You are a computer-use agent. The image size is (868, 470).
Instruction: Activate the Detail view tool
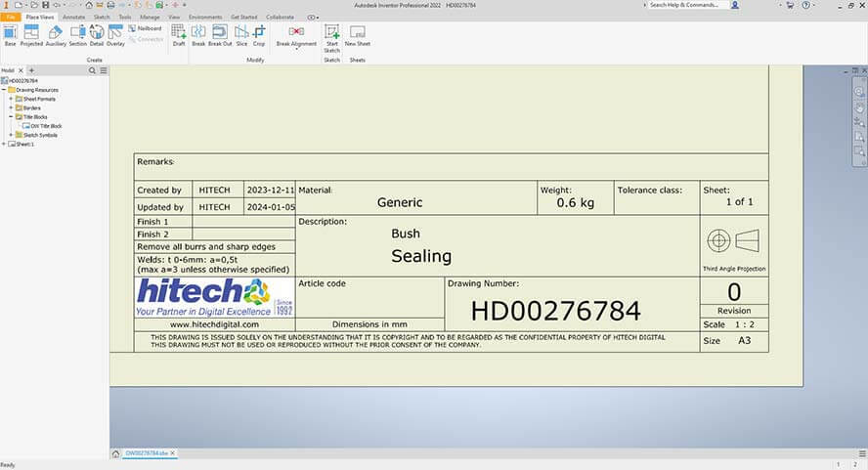coord(97,35)
